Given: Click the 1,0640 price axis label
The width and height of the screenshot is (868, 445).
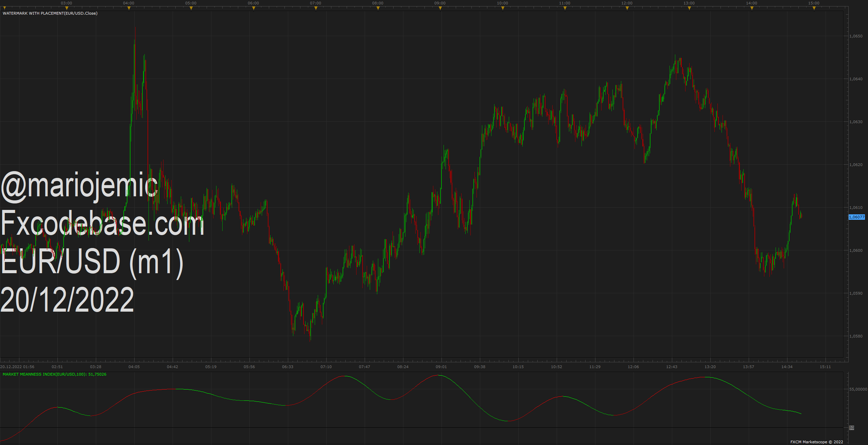Looking at the screenshot, I should [x=856, y=79].
